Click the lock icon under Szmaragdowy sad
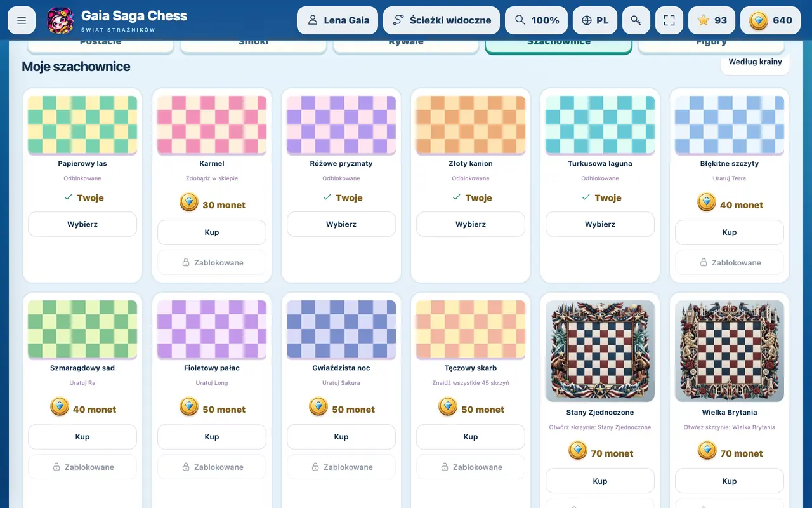The height and width of the screenshot is (508, 812). pos(56,467)
